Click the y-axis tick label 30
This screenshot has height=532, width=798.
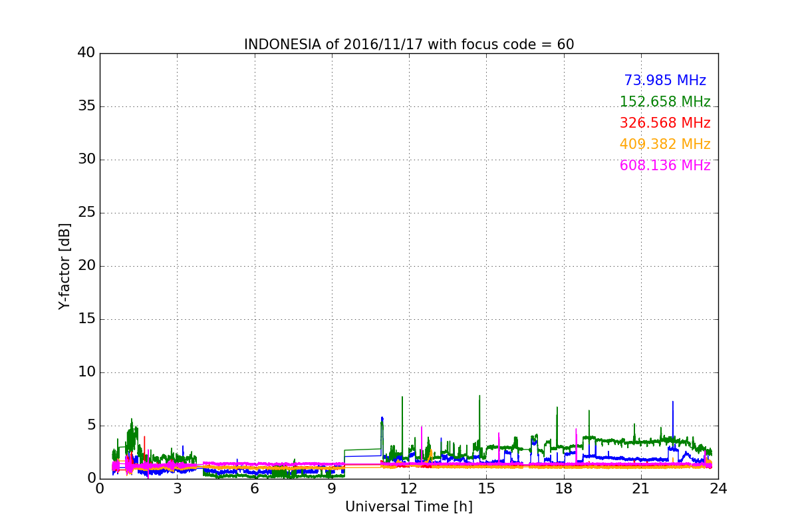86,160
